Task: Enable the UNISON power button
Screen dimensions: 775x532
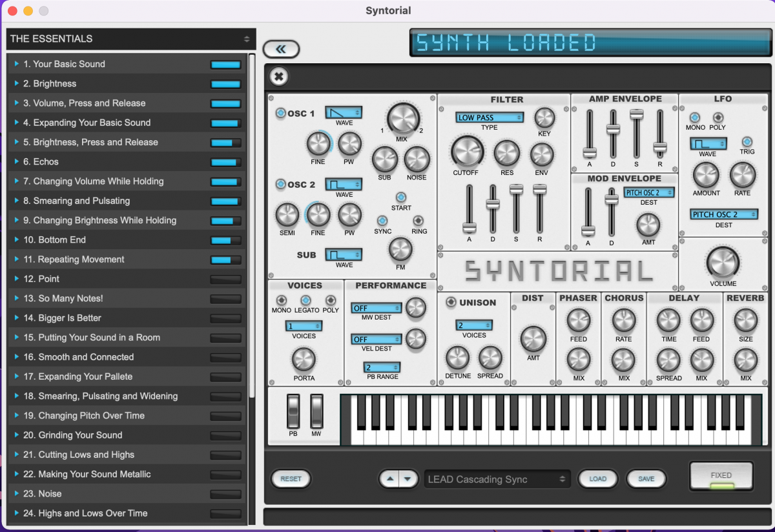Action: tap(451, 302)
